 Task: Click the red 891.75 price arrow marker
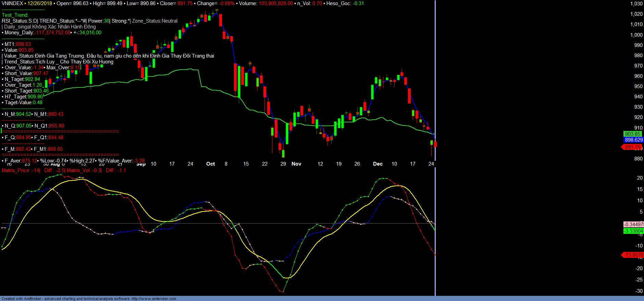632,147
